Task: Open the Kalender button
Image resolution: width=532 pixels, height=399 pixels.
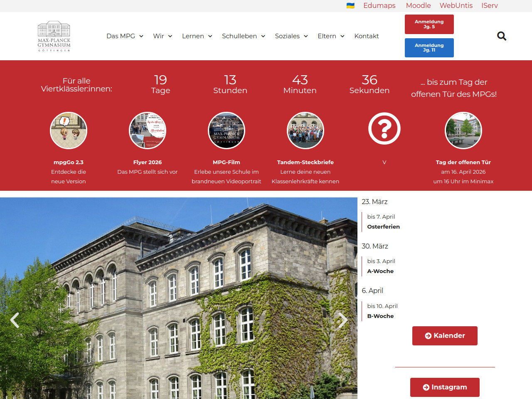Action: pos(445,336)
